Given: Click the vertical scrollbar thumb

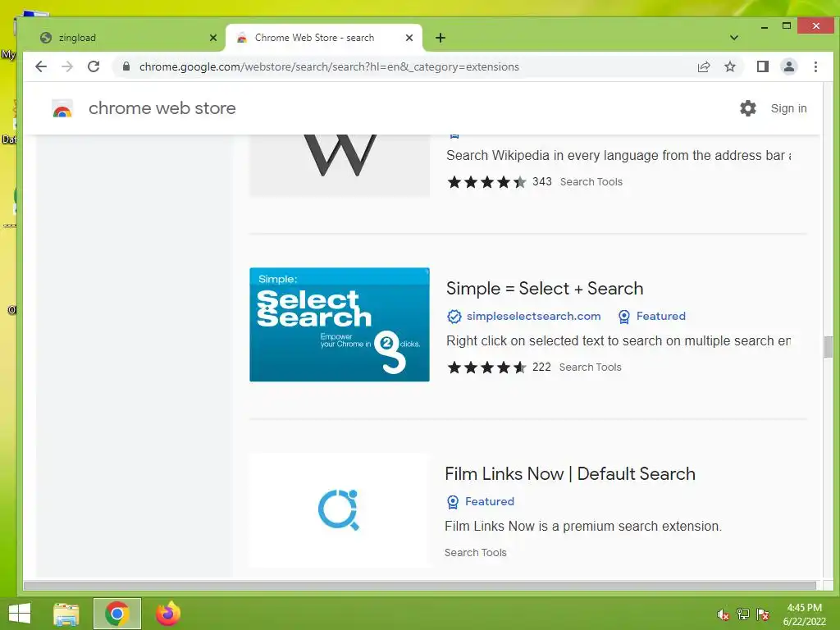Looking at the screenshot, I should 829,347.
